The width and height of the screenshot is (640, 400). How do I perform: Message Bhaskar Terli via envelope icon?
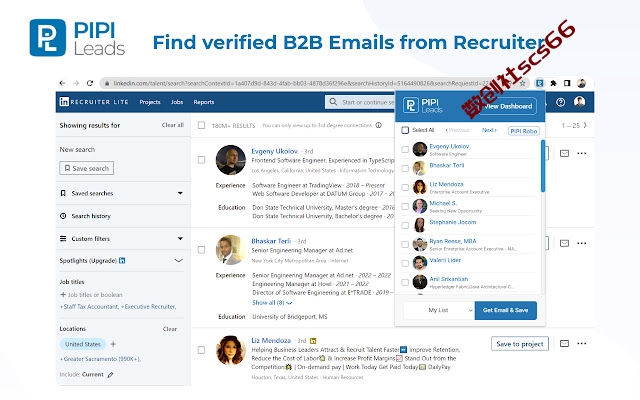(564, 243)
